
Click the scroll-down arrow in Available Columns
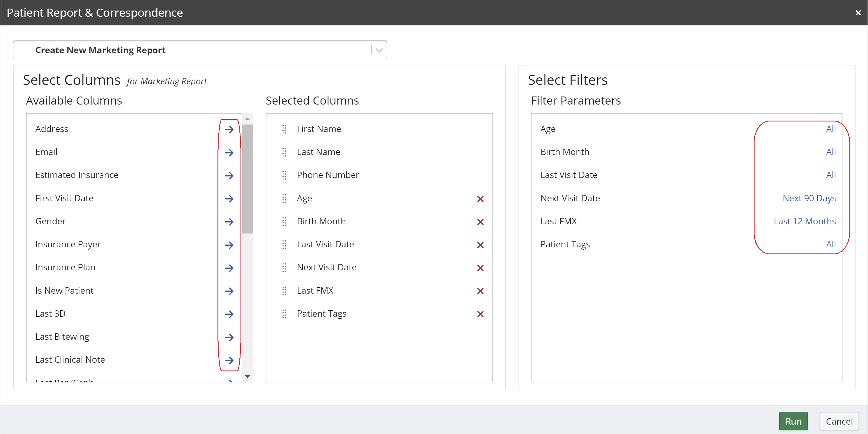point(248,376)
